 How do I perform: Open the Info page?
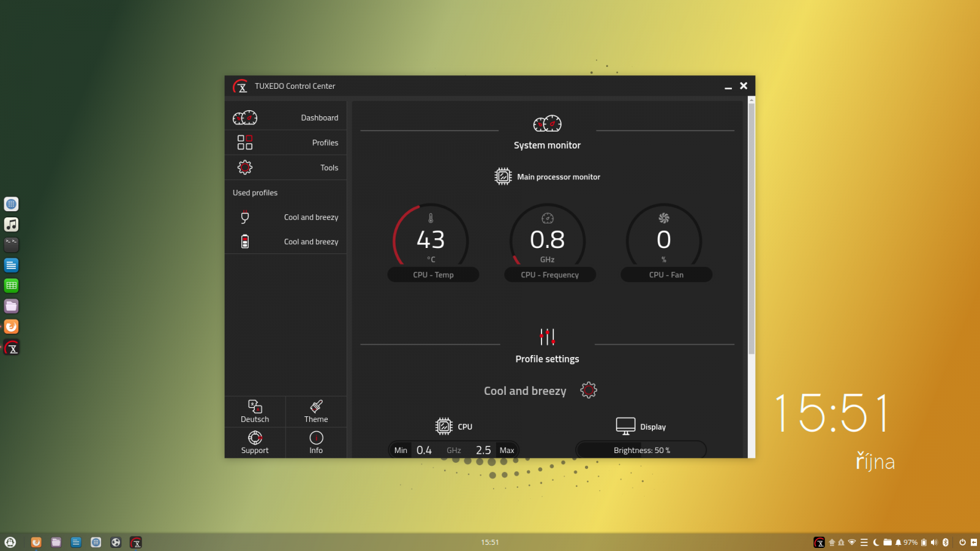pyautogui.click(x=316, y=443)
